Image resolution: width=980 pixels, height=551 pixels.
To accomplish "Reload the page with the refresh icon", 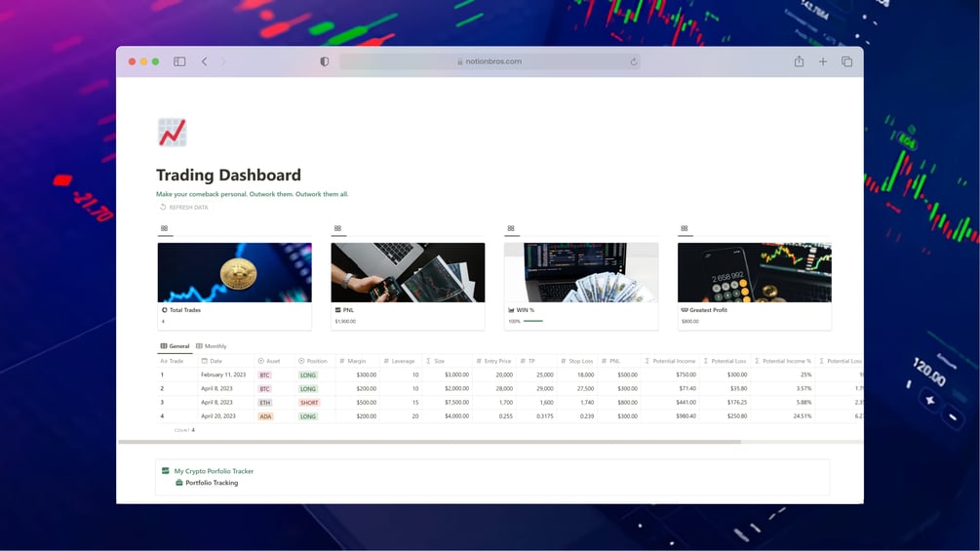I will click(x=634, y=61).
